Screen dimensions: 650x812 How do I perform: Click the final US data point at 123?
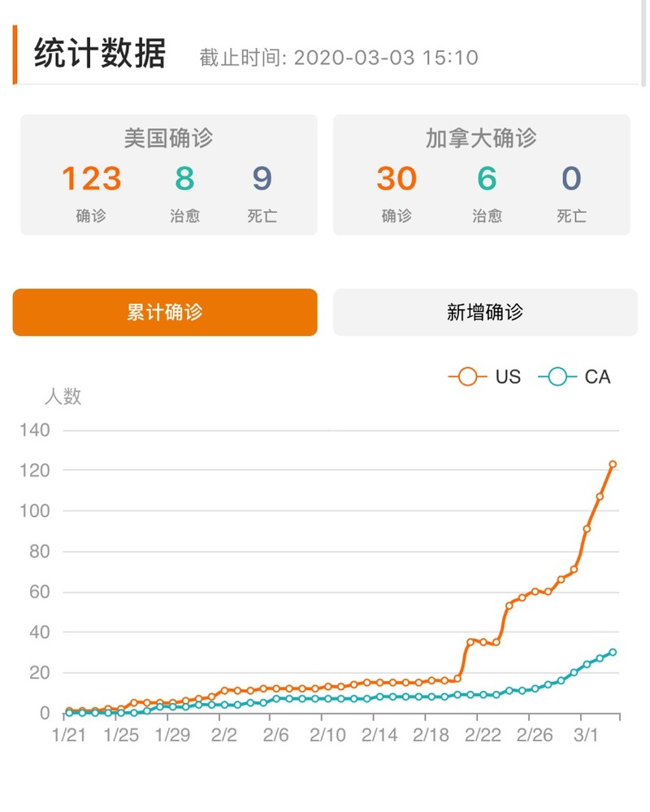click(x=613, y=464)
